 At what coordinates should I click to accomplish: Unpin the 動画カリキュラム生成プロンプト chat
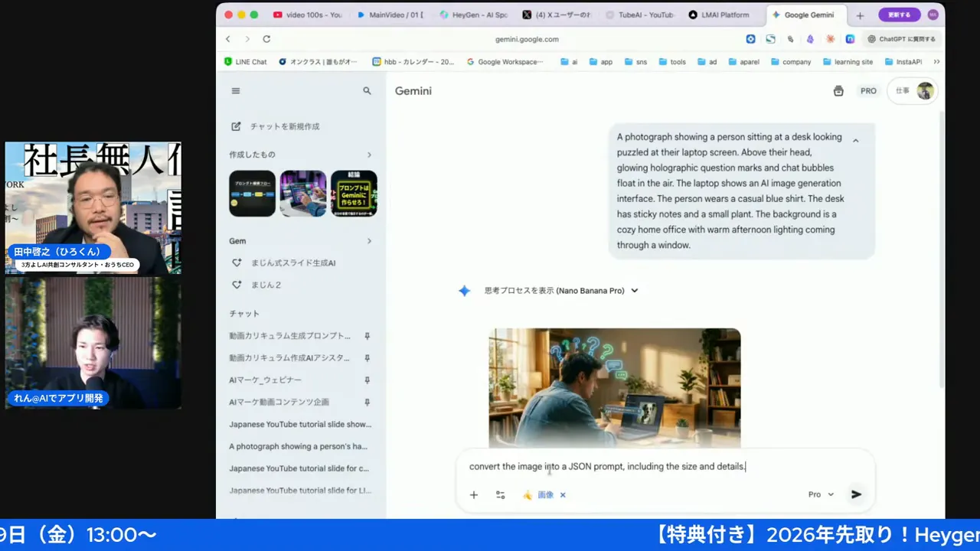click(367, 336)
